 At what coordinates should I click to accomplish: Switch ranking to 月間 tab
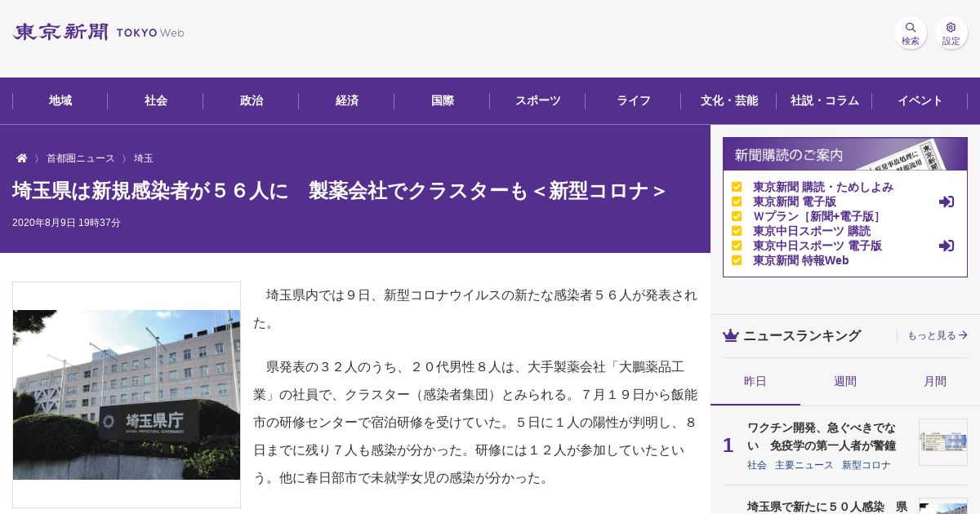(935, 382)
